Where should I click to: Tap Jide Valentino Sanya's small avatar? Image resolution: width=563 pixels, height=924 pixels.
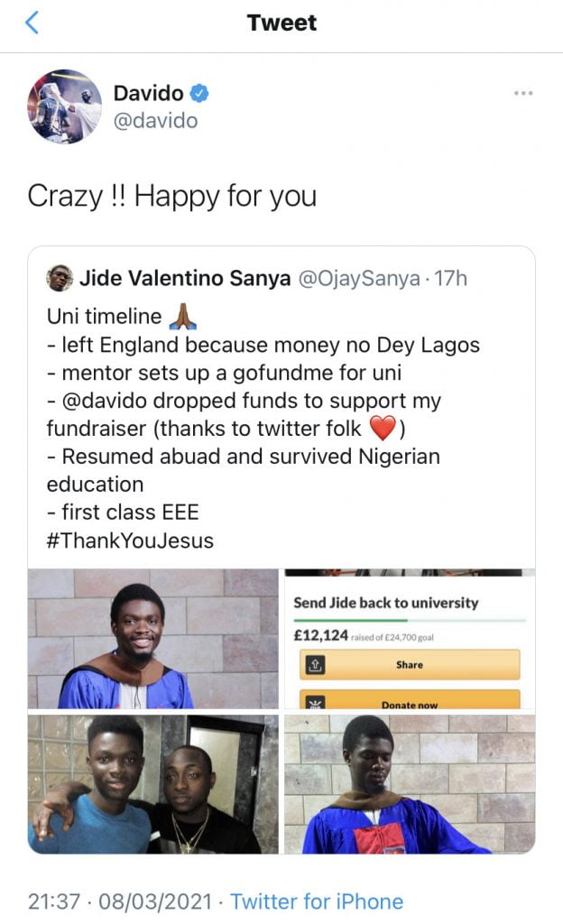point(60,278)
